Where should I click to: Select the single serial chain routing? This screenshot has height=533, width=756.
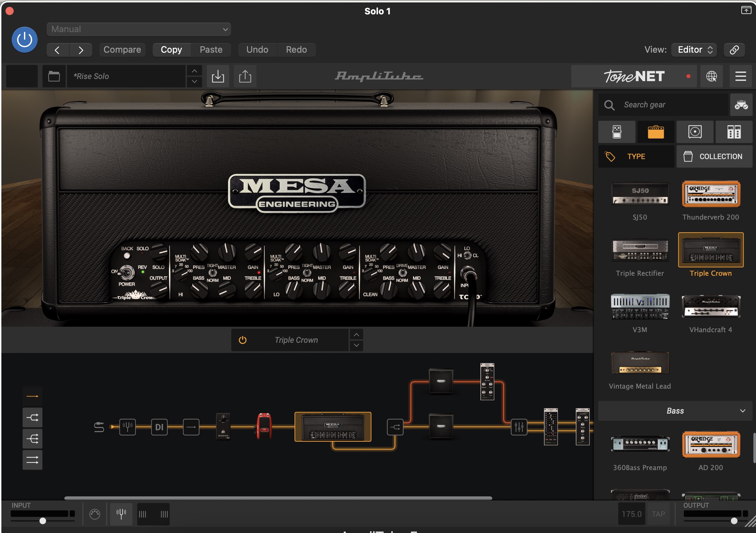tap(32, 396)
